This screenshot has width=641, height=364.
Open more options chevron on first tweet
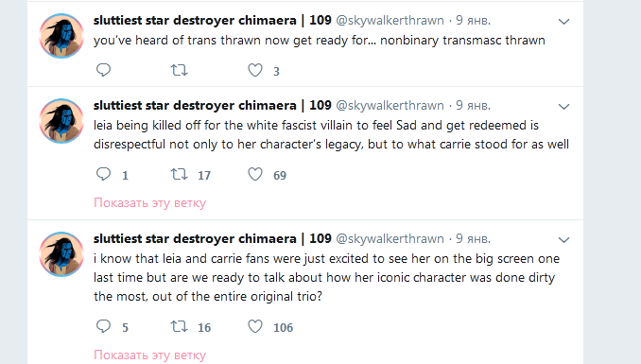[x=563, y=21]
